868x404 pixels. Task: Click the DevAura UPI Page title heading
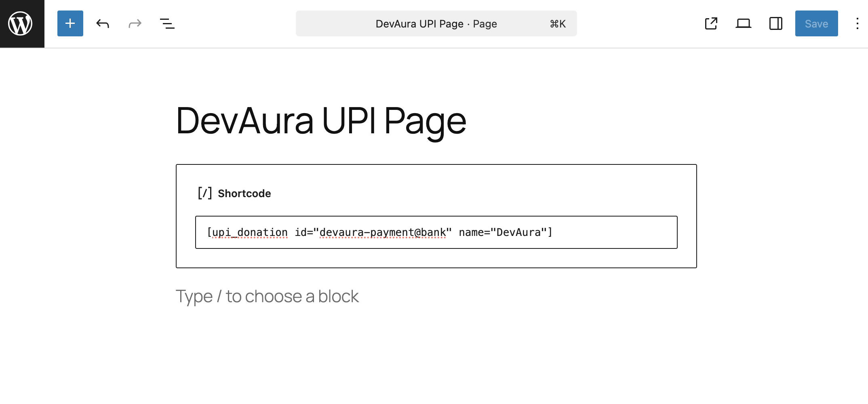pos(321,120)
